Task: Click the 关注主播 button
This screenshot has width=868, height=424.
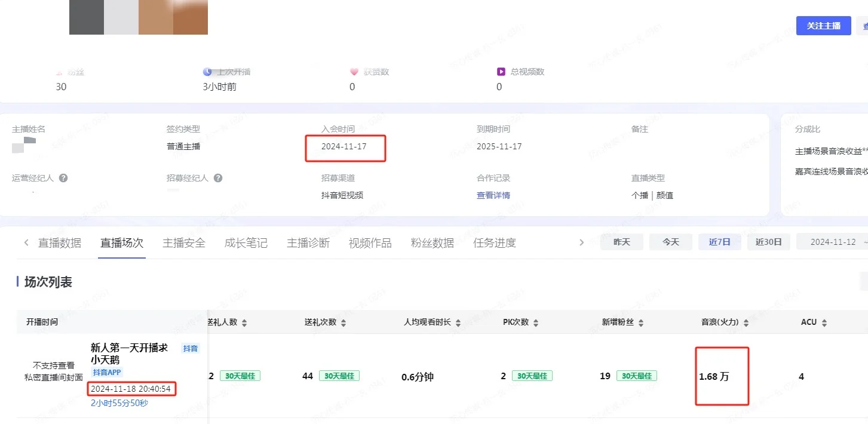Action: (x=823, y=26)
